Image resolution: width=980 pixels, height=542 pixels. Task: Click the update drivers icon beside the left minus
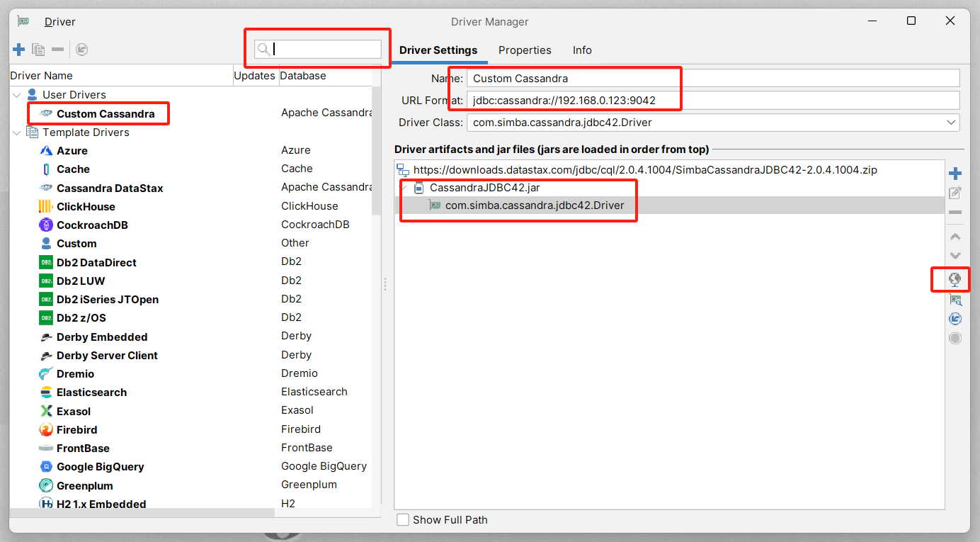pos(81,50)
